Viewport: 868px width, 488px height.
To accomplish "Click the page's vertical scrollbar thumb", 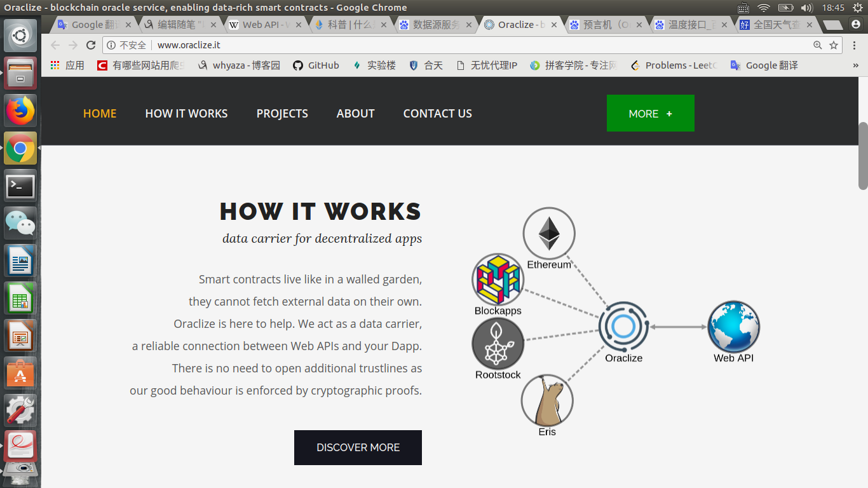I will pos(863,156).
